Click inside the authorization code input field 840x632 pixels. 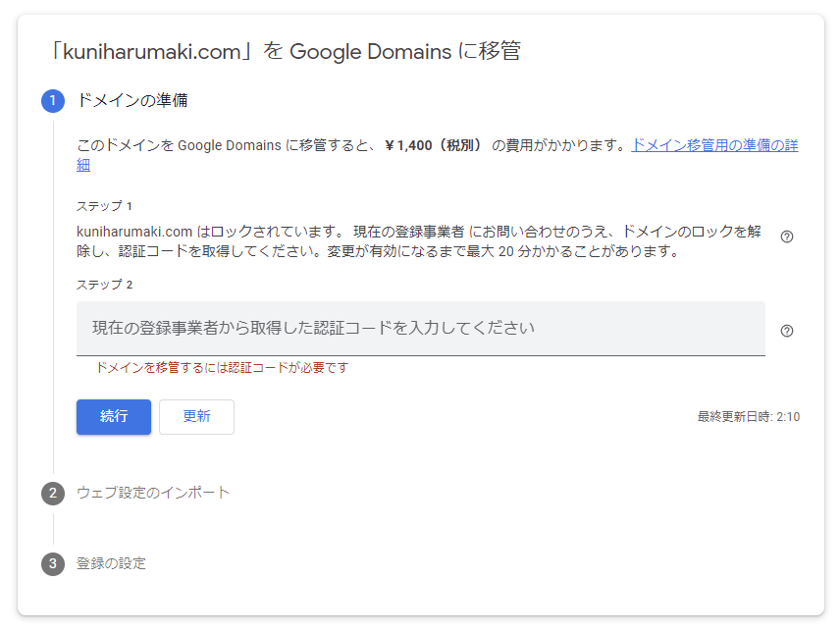click(421, 329)
